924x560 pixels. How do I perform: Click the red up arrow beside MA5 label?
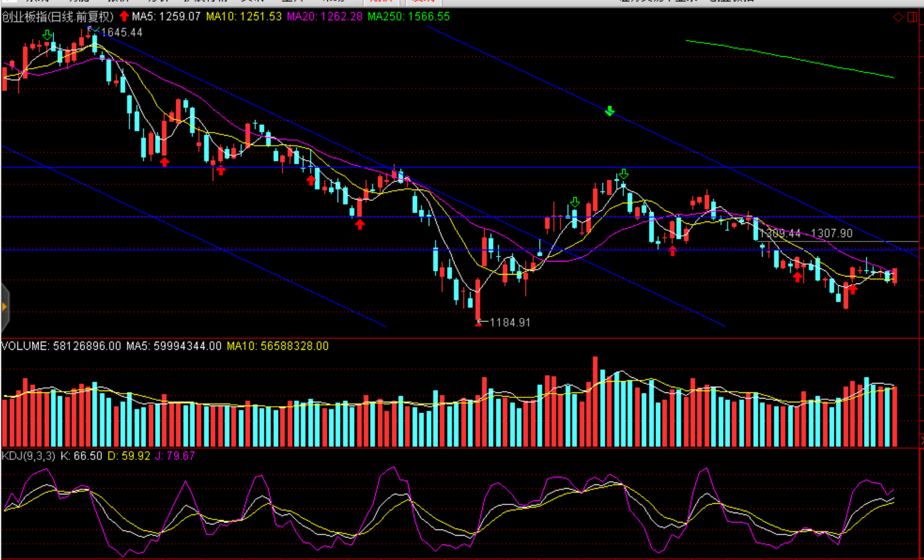(x=124, y=16)
